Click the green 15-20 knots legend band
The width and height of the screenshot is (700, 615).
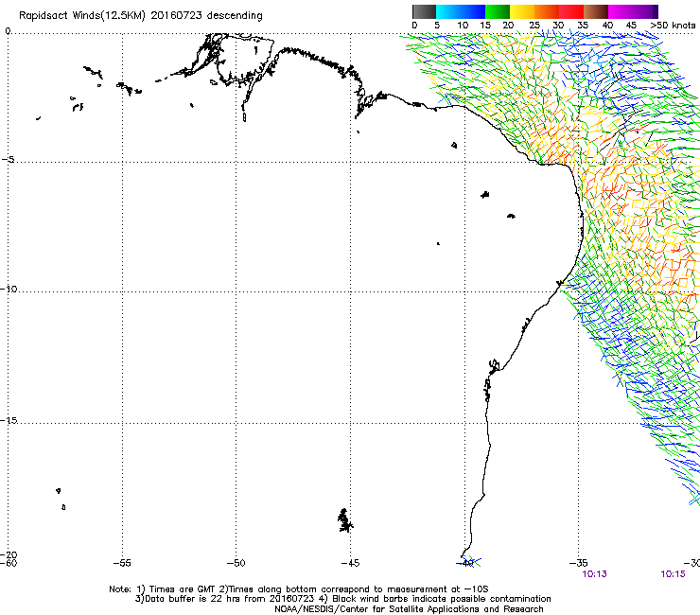(x=498, y=11)
